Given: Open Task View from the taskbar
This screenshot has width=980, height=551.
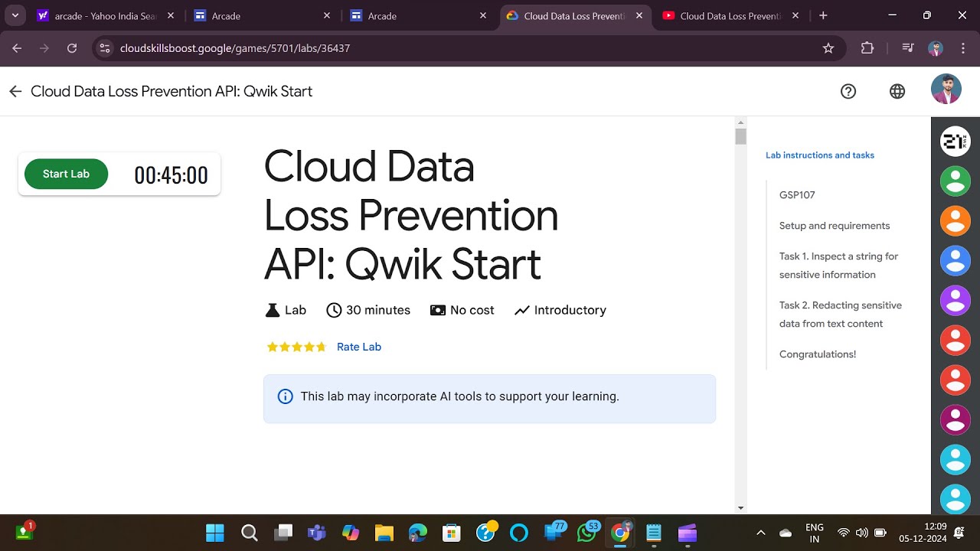Looking at the screenshot, I should coord(283,533).
